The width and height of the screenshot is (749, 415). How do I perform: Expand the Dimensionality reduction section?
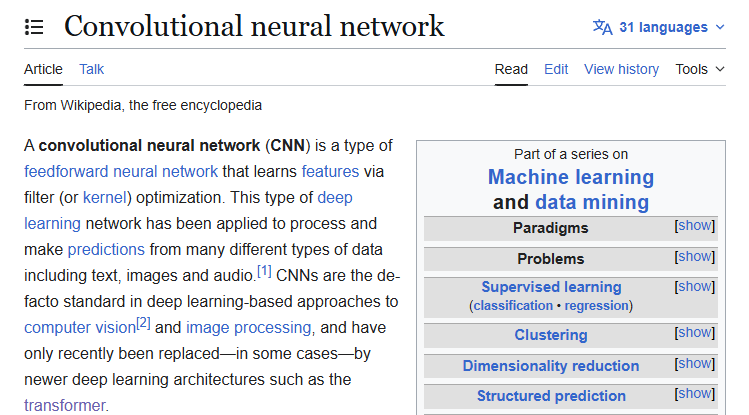(695, 364)
